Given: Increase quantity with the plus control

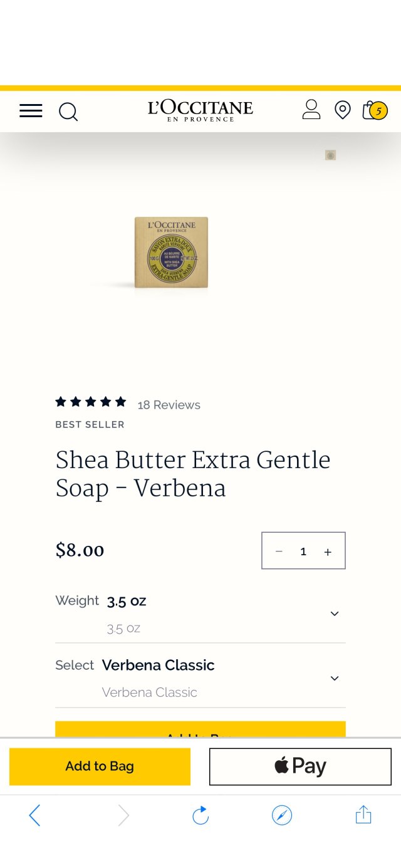Looking at the screenshot, I should (x=328, y=552).
